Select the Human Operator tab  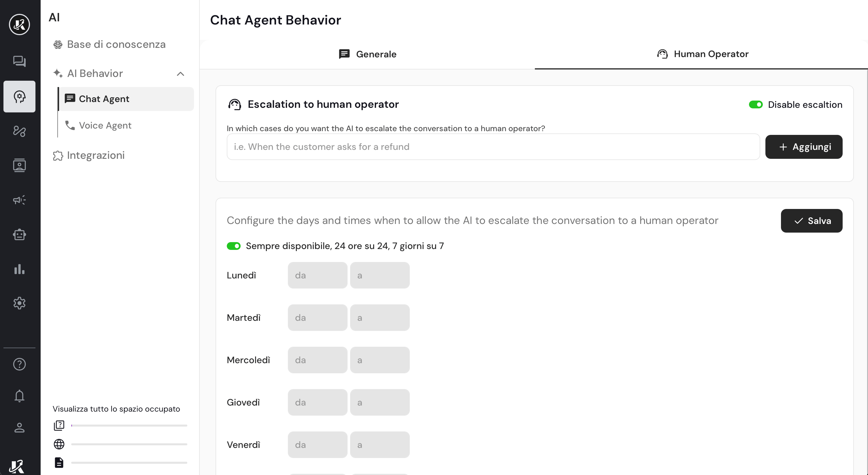click(x=702, y=54)
